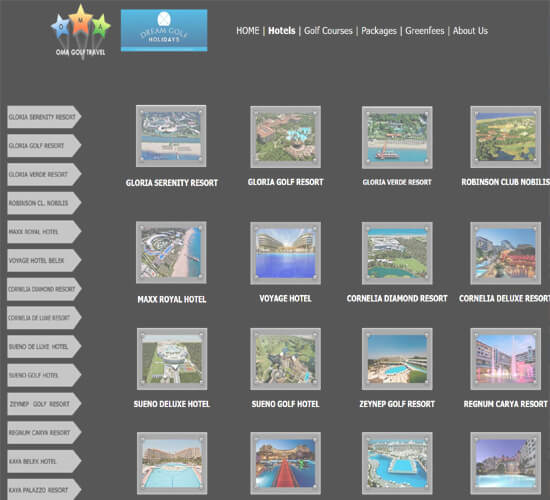Screen dimensions: 550x500
Task: Select Gloria Golf Resort sidebar button
Action: 44,146
